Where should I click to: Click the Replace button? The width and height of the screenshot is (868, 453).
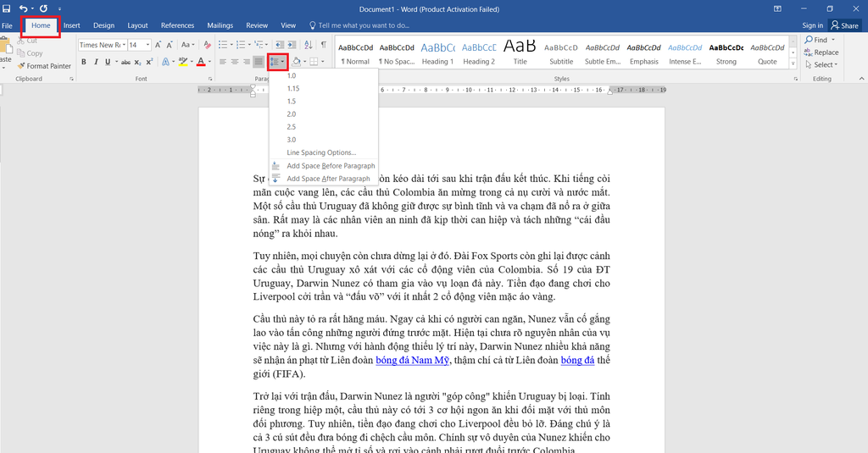click(x=821, y=52)
